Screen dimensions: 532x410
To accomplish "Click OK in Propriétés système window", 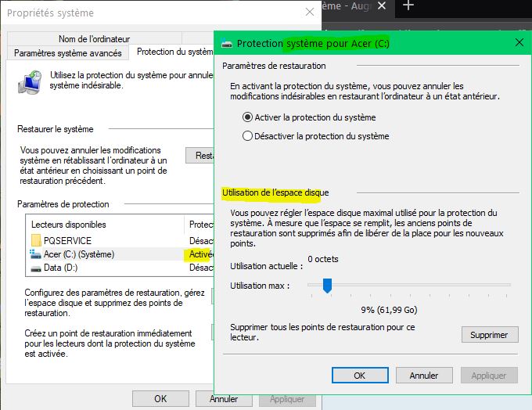I will click(x=160, y=398).
